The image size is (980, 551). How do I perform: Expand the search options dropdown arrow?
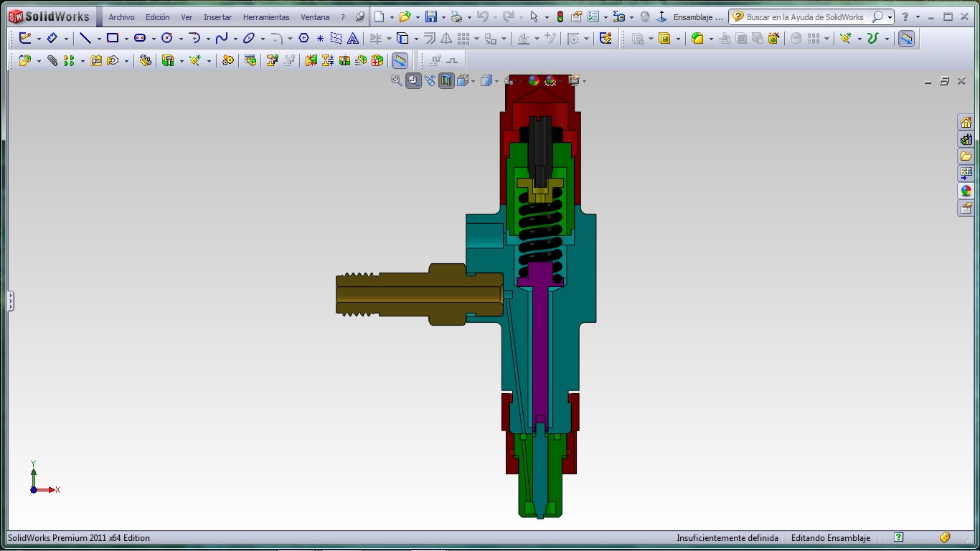[x=890, y=17]
